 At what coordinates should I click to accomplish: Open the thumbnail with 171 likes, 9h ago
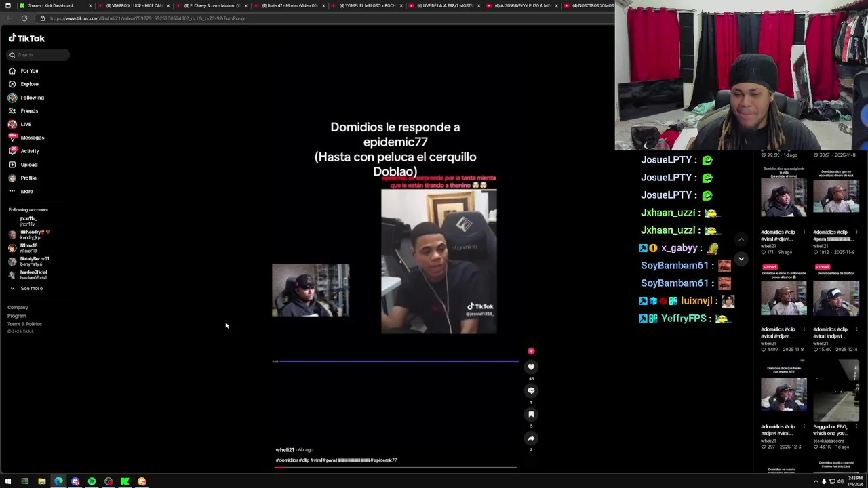pyautogui.click(x=784, y=197)
